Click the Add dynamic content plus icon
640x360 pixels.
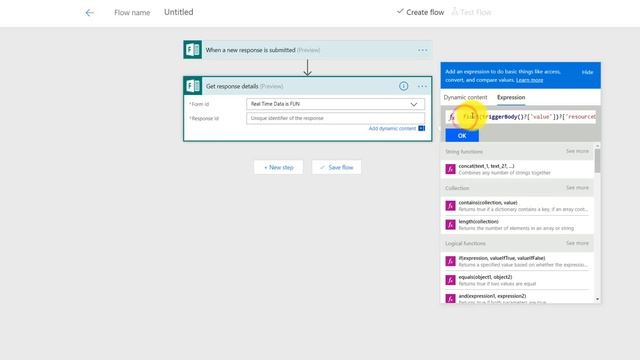[422, 128]
